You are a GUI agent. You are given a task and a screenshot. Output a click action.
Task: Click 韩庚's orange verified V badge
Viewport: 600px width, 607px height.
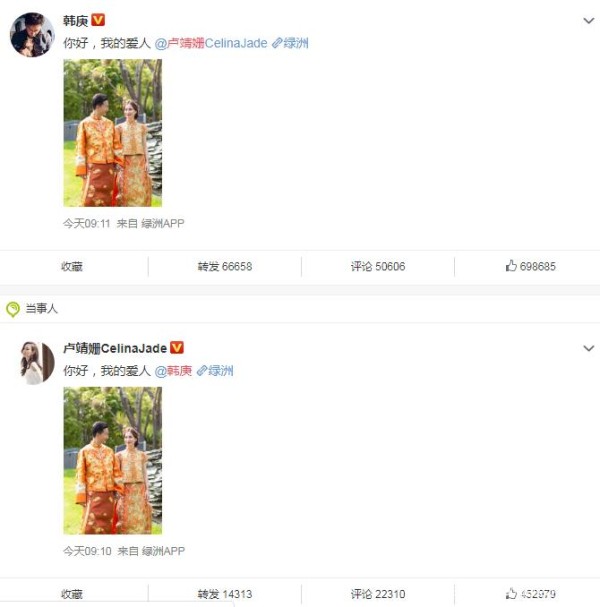(x=98, y=20)
